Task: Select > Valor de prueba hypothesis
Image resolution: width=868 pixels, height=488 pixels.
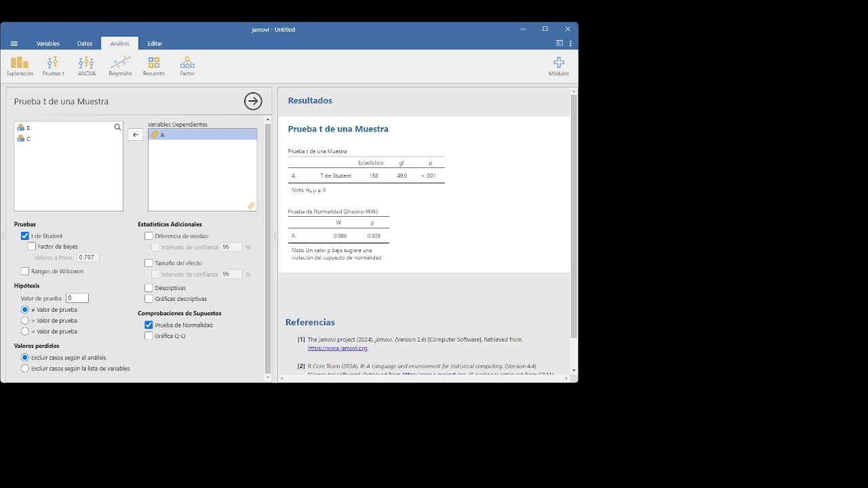Action: (x=25, y=321)
